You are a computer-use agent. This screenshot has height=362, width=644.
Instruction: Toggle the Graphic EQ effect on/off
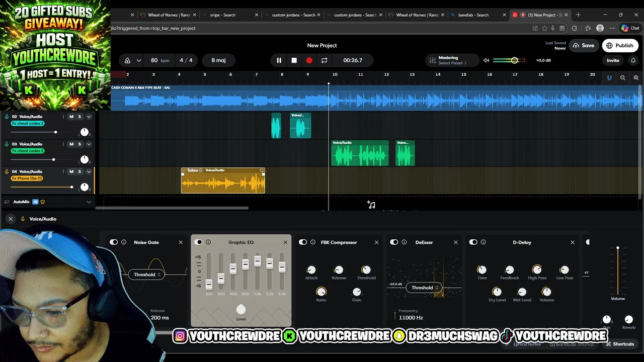(x=198, y=242)
